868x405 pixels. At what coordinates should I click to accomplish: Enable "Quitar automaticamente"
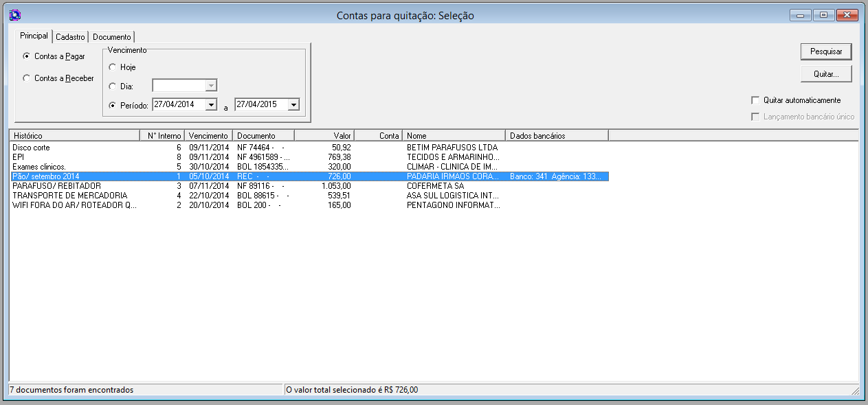(756, 99)
